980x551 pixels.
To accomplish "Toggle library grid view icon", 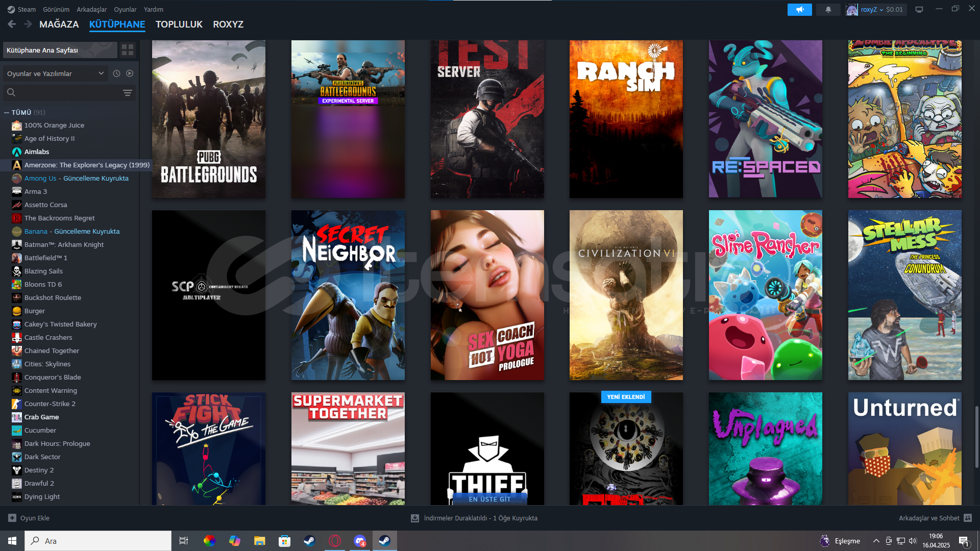I will coord(128,50).
